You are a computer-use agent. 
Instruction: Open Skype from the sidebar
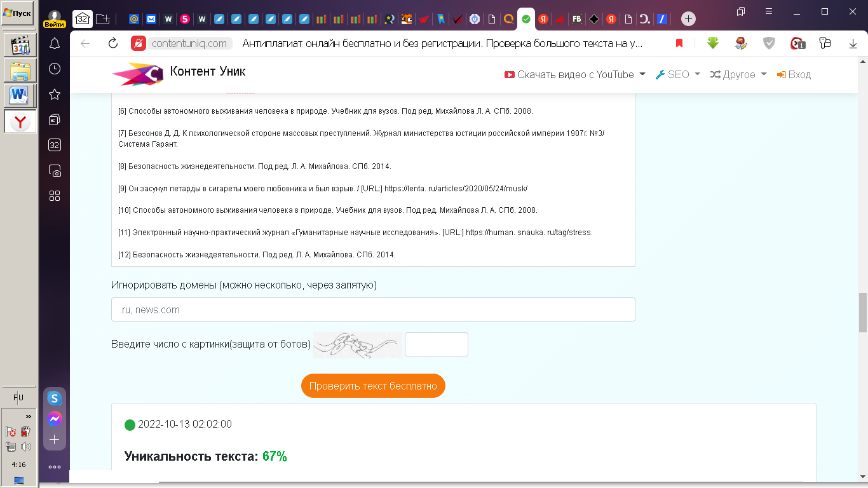tap(55, 398)
